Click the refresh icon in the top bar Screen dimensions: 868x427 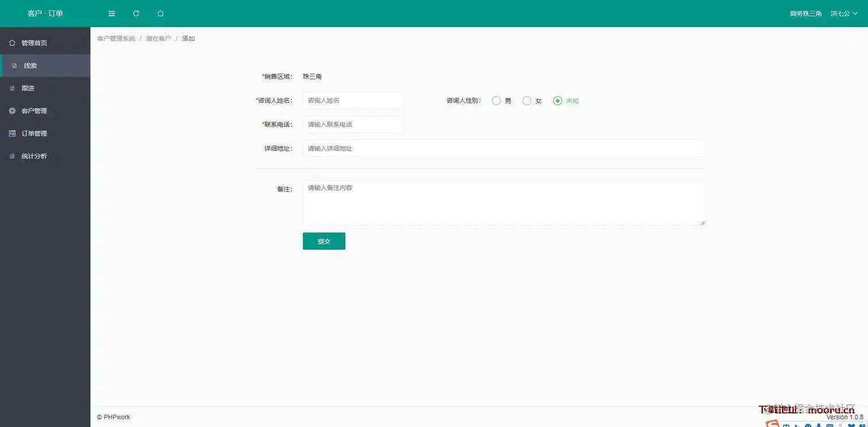[136, 13]
